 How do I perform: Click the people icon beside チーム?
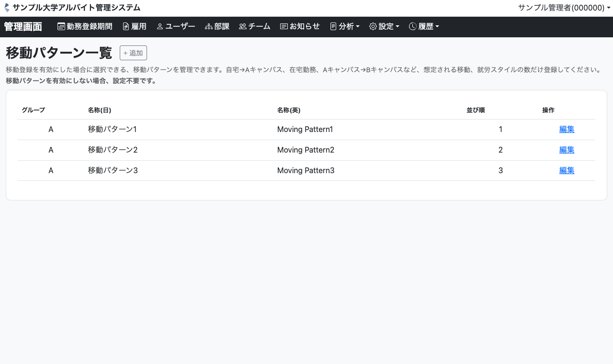coord(242,27)
